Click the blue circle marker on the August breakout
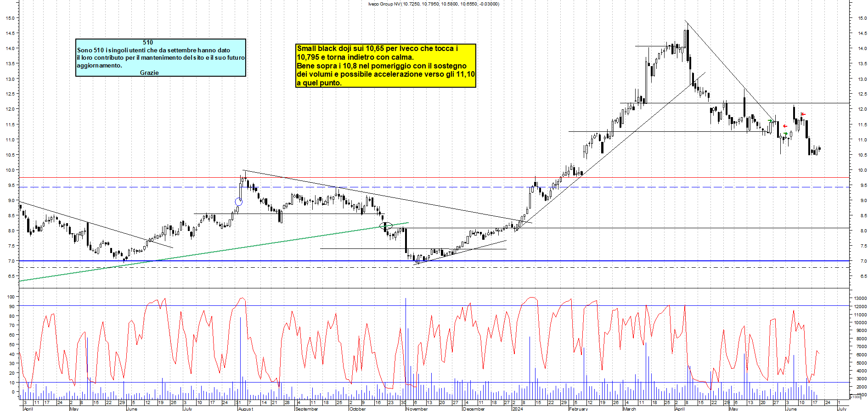Screen dimensions: 868x411 238,202
